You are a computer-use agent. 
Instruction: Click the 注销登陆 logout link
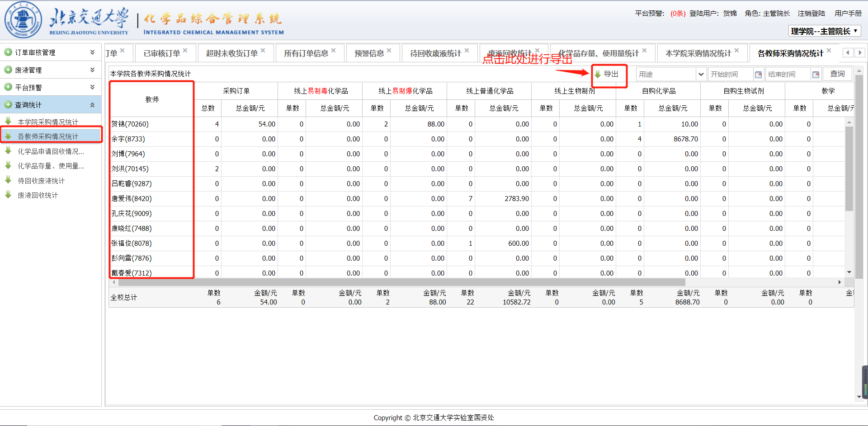click(x=811, y=14)
